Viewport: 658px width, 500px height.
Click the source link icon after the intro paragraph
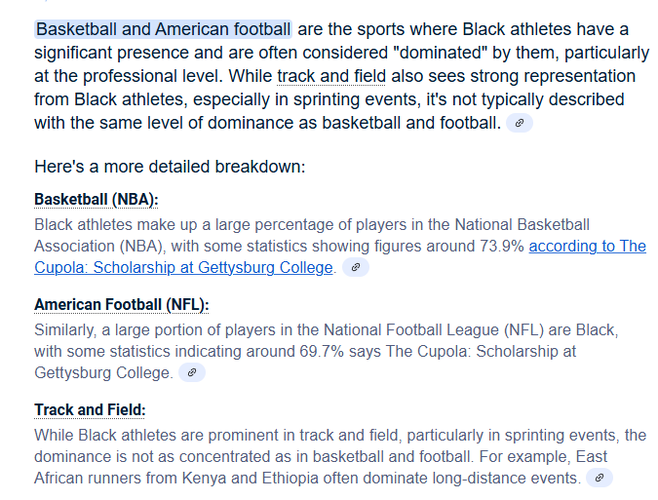[x=520, y=123]
